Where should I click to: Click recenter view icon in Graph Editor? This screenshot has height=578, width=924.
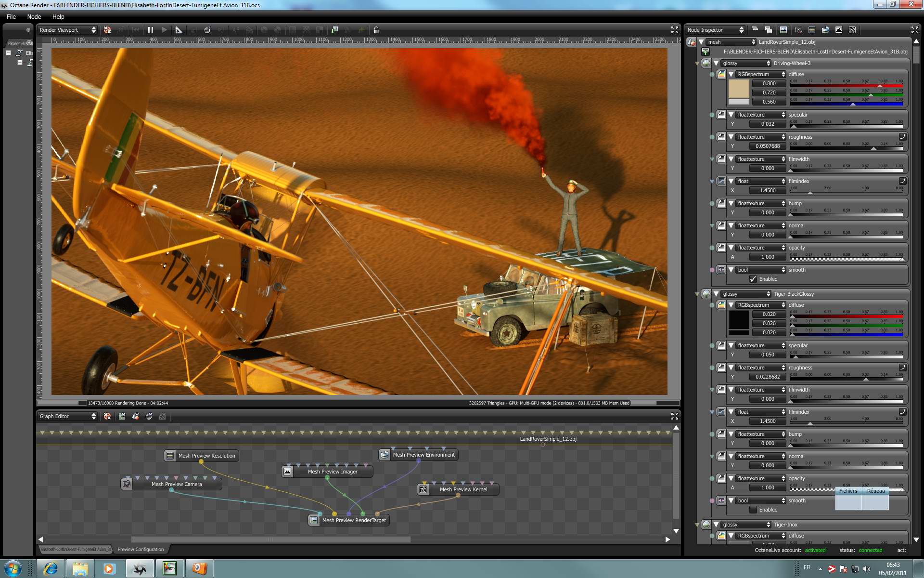pos(107,416)
